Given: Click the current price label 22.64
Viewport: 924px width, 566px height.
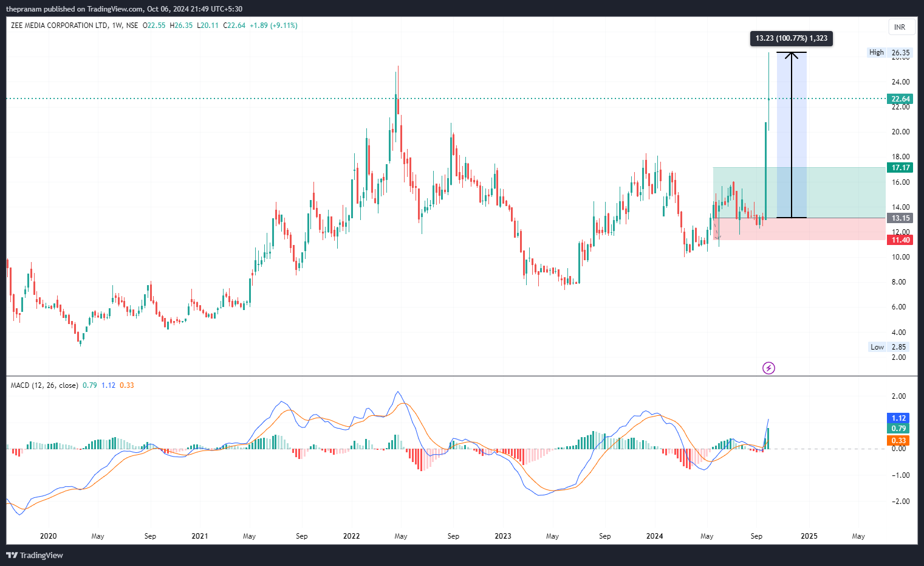Looking at the screenshot, I should point(900,99).
